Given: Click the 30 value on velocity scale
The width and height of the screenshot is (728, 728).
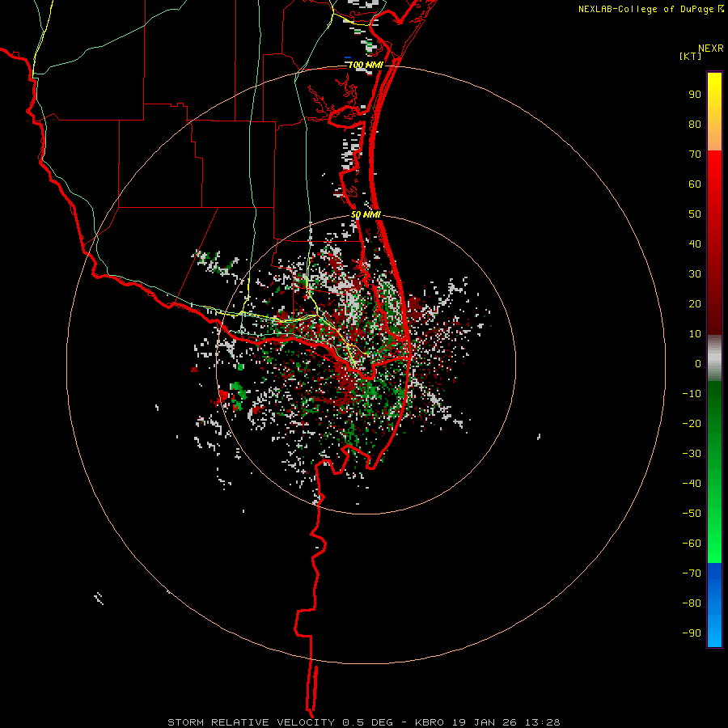Looking at the screenshot, I should pyautogui.click(x=695, y=274).
